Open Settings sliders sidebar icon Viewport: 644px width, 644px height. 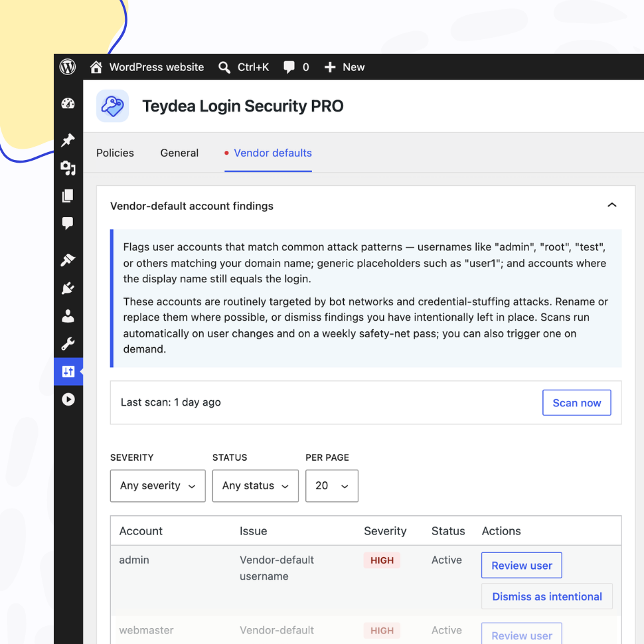point(68,372)
